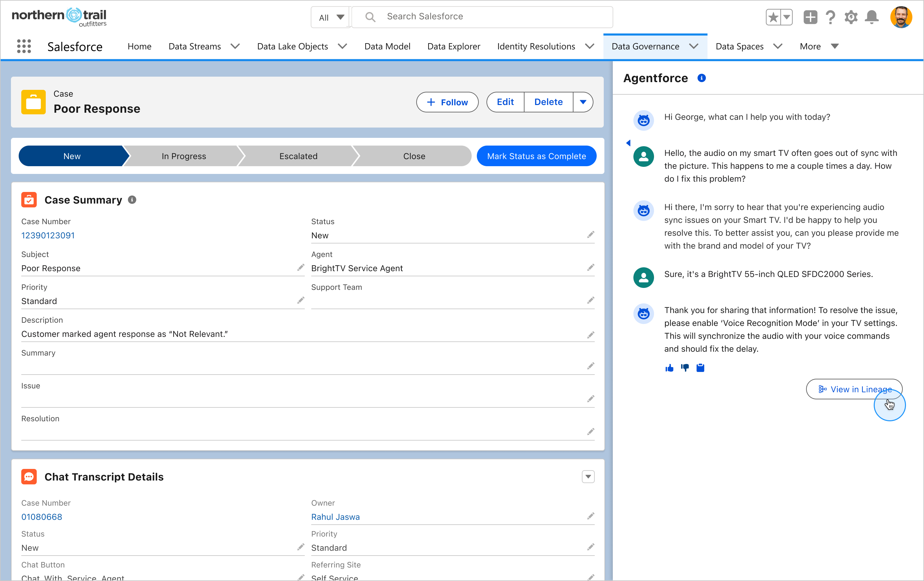
Task: Click the Delete button
Action: point(548,102)
